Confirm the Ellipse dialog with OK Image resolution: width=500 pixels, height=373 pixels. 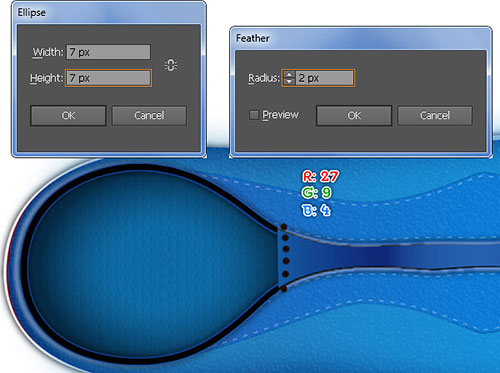pos(68,116)
